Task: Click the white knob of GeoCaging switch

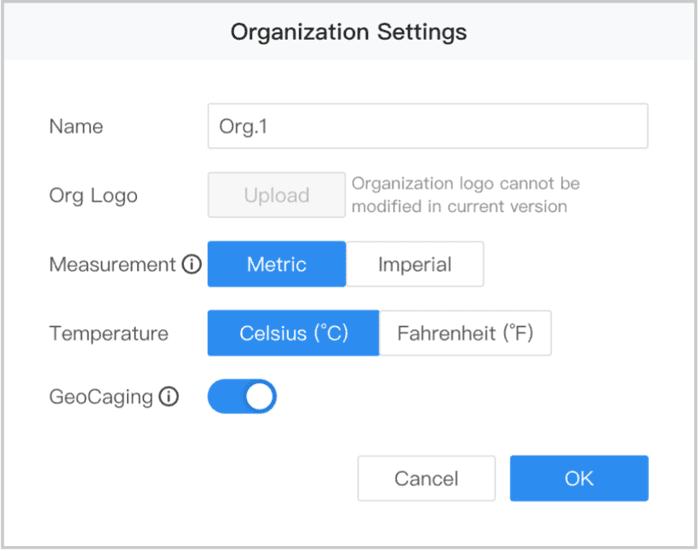Action: pos(260,397)
